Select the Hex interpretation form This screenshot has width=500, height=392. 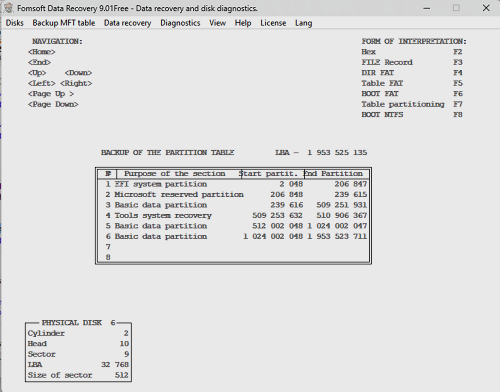click(x=368, y=52)
